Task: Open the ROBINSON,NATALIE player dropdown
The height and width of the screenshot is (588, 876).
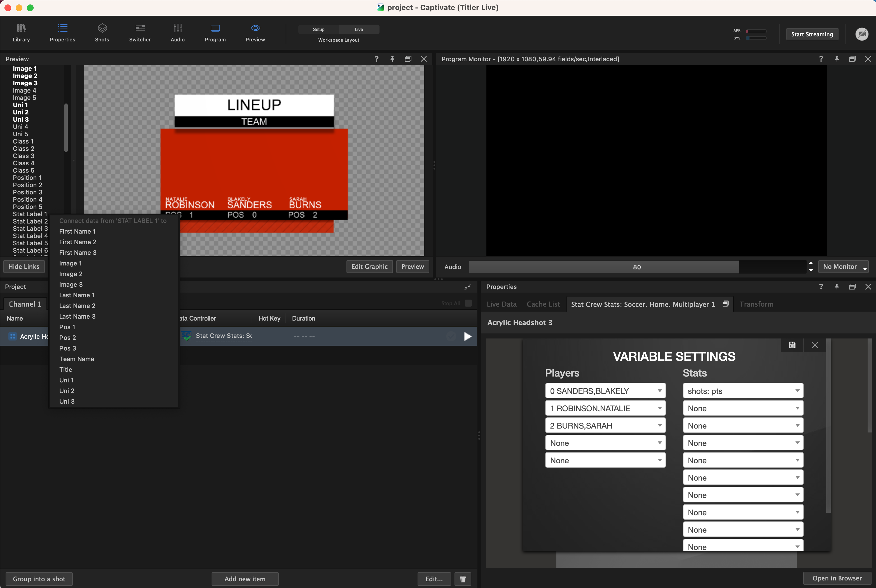Action: click(605, 408)
